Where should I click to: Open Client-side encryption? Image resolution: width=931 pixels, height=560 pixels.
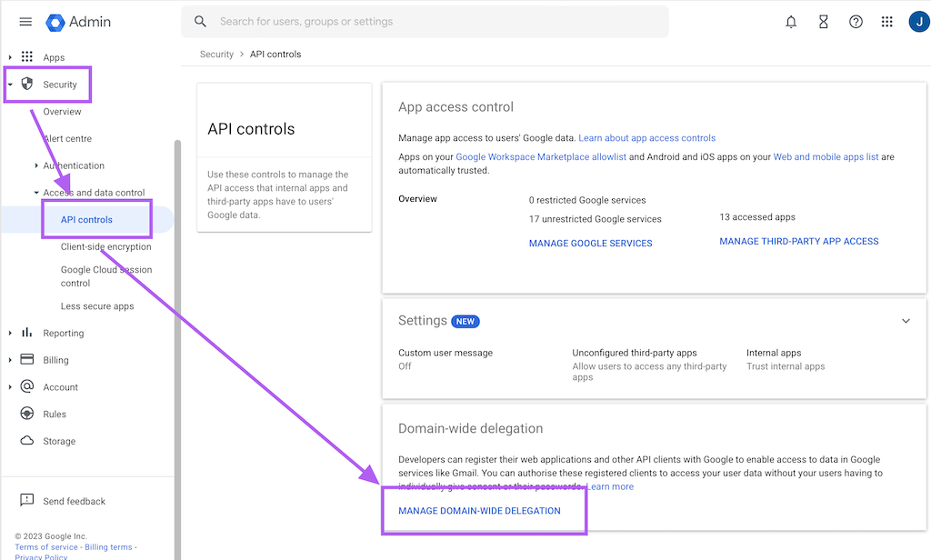click(105, 246)
